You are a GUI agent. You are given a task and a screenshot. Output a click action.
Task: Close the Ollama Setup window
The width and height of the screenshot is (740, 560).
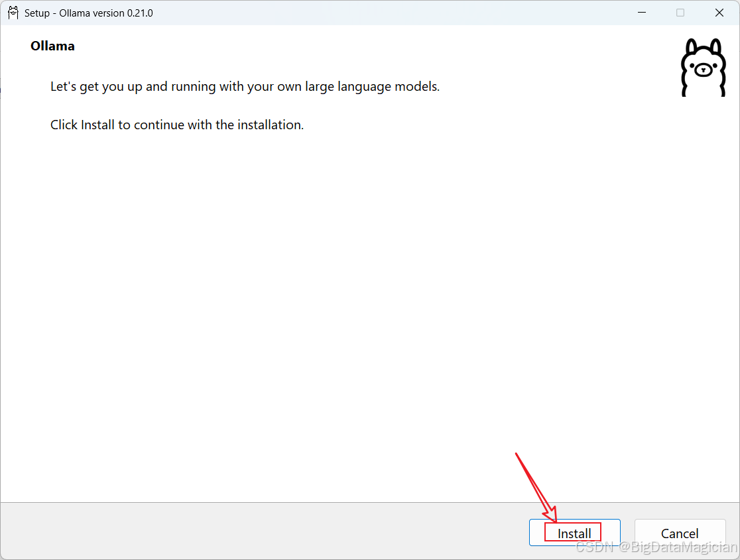(719, 13)
